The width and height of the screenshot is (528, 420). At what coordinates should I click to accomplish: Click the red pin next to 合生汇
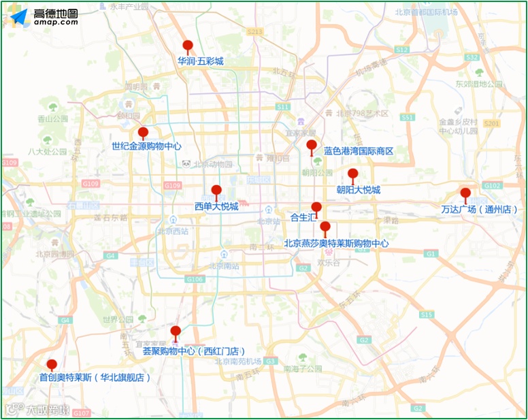click(316, 210)
